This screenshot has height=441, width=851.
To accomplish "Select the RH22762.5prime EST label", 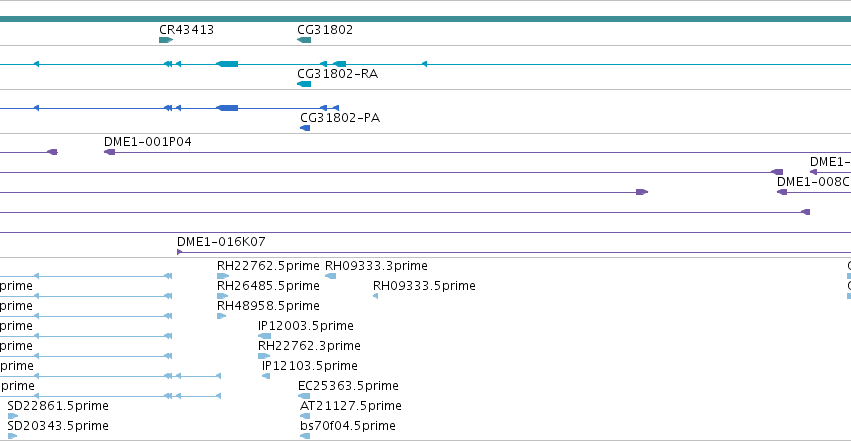I will 268,266.
